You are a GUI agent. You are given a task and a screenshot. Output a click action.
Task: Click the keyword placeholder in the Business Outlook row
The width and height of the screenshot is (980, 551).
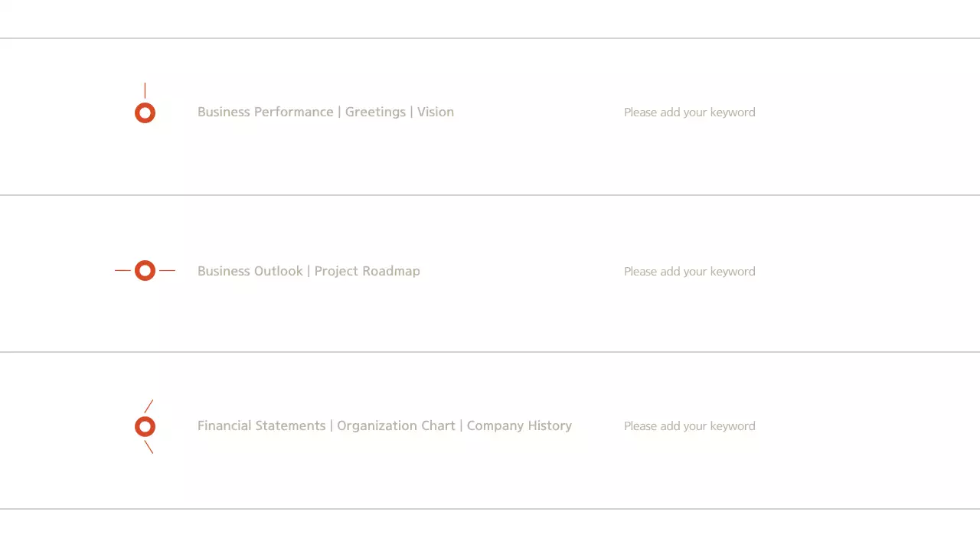689,272
